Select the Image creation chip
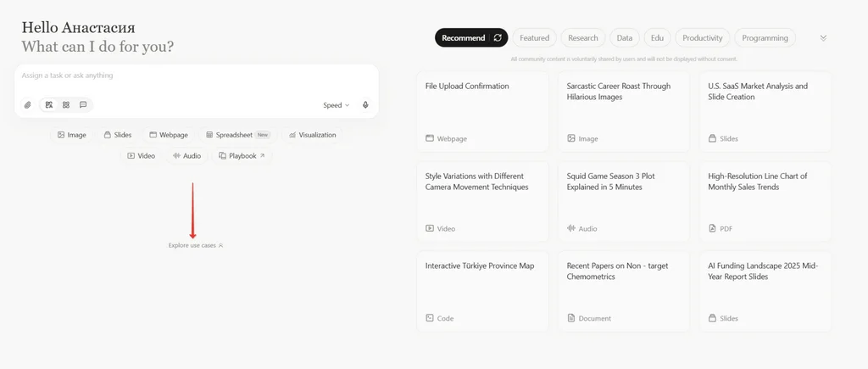 click(72, 135)
